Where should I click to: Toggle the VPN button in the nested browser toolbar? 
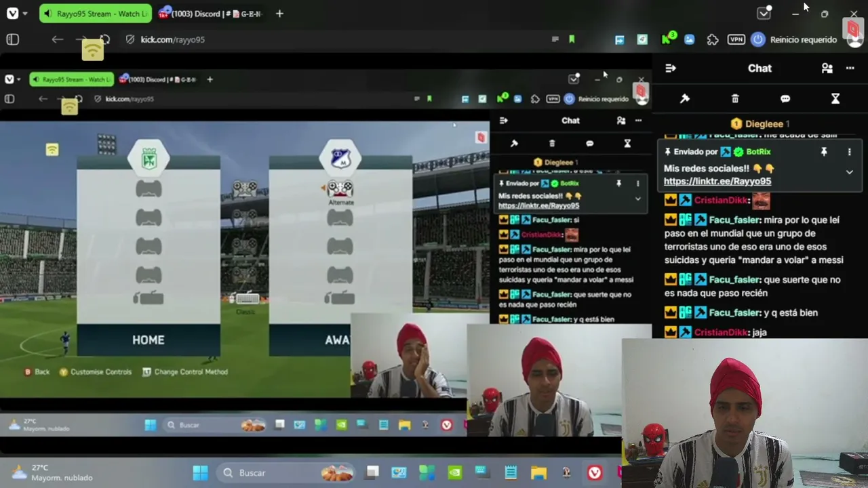click(x=553, y=99)
